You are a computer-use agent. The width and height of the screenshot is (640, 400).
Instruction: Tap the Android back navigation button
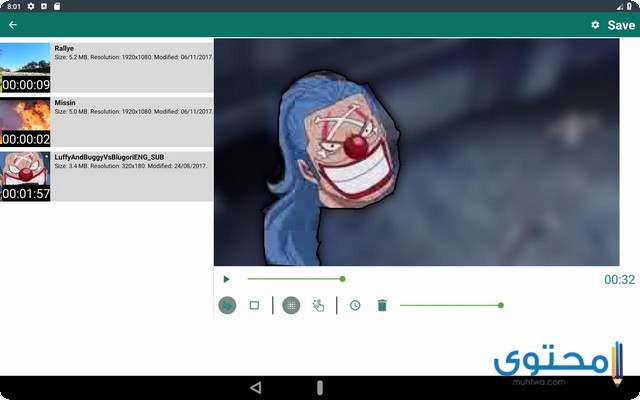click(x=256, y=388)
